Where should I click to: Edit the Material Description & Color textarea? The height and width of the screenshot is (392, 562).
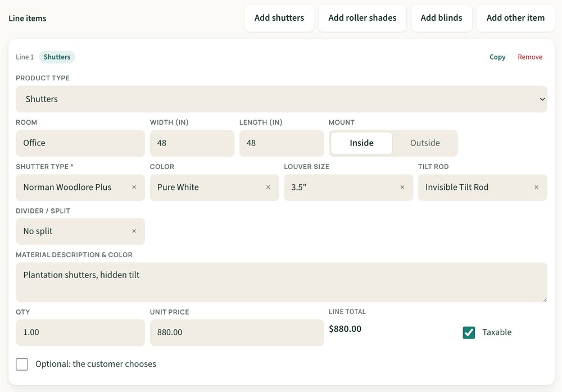pos(282,282)
